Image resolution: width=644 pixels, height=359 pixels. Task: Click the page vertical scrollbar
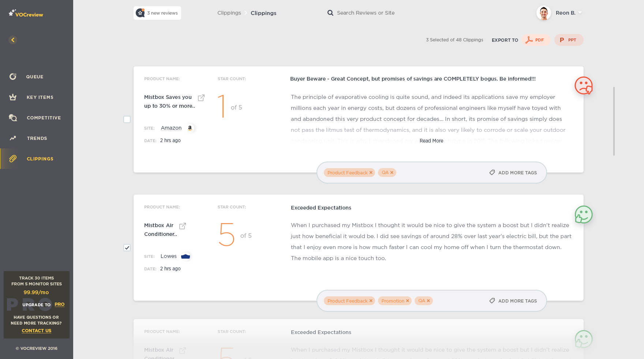614,121
